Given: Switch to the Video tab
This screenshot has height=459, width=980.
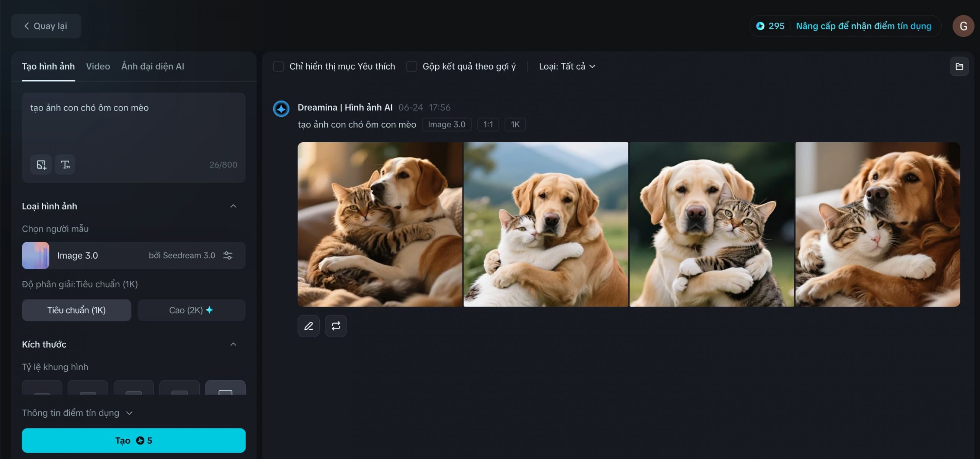Looking at the screenshot, I should coord(98,66).
